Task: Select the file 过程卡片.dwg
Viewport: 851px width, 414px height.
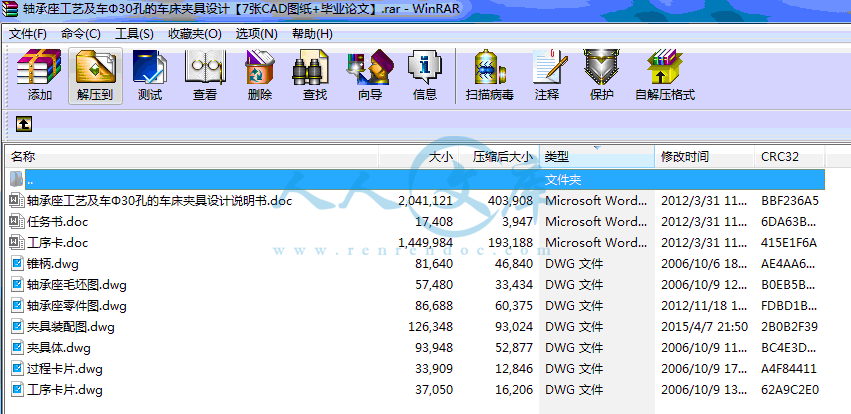Action: (x=65, y=370)
